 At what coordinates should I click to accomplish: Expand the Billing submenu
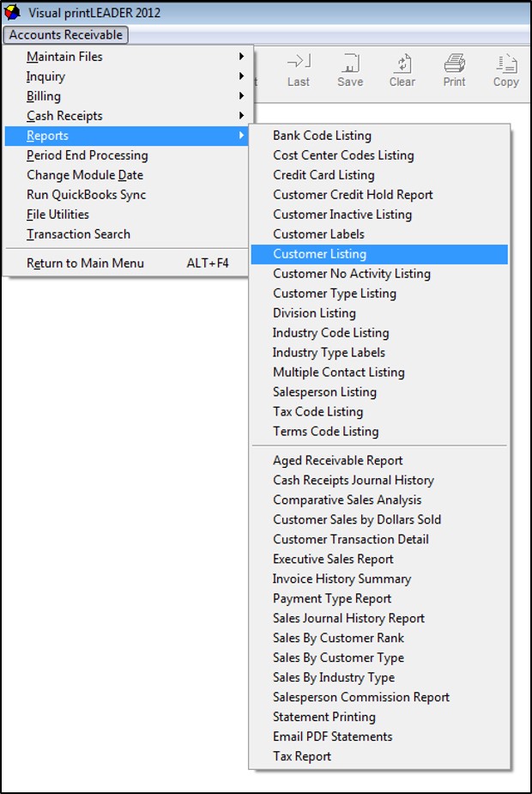coord(126,96)
